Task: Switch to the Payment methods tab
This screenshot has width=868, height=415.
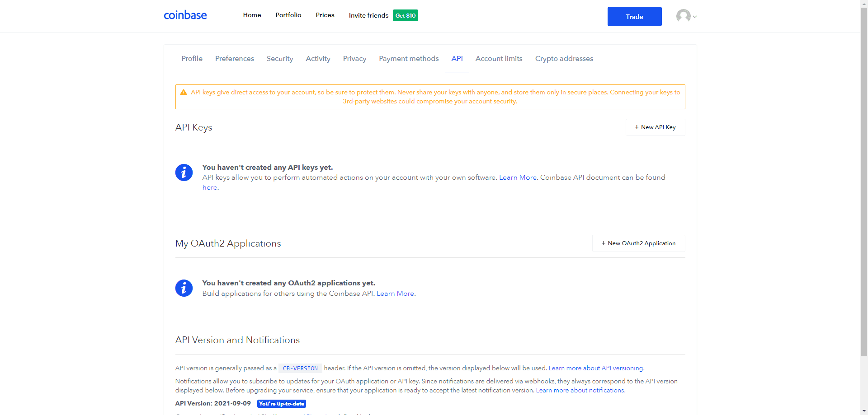Action: (409, 59)
